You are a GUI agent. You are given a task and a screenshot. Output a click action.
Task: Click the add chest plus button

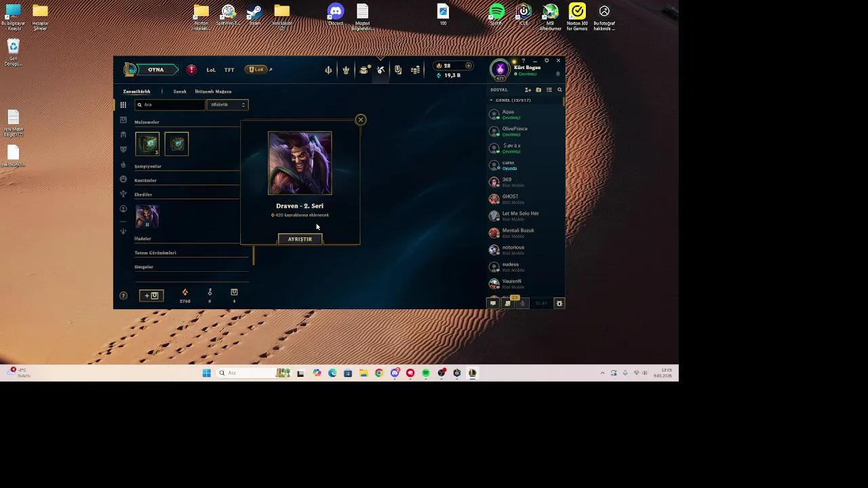(151, 296)
